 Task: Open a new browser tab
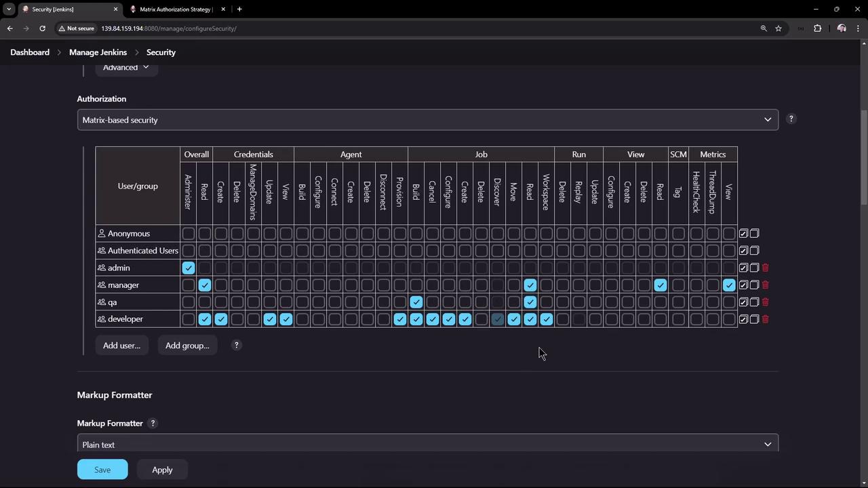[x=239, y=9]
